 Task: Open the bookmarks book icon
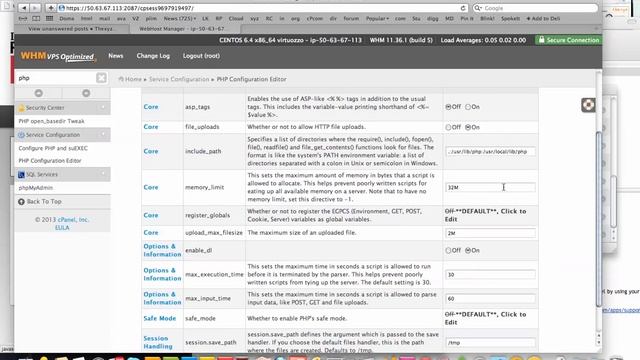tap(36, 18)
